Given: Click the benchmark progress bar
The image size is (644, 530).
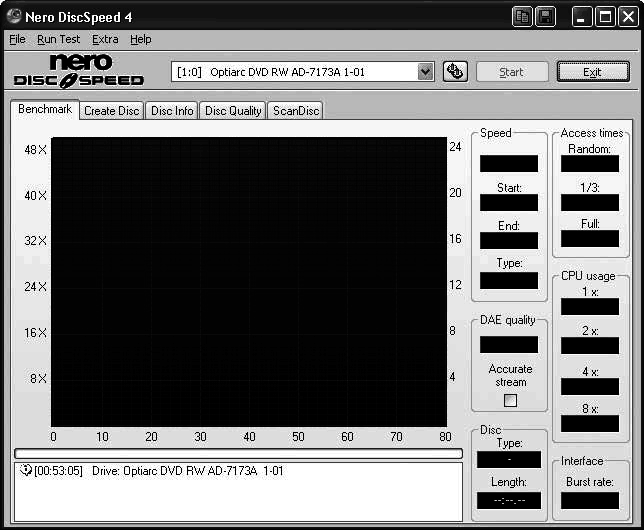Looking at the screenshot, I should pyautogui.click(x=238, y=453).
